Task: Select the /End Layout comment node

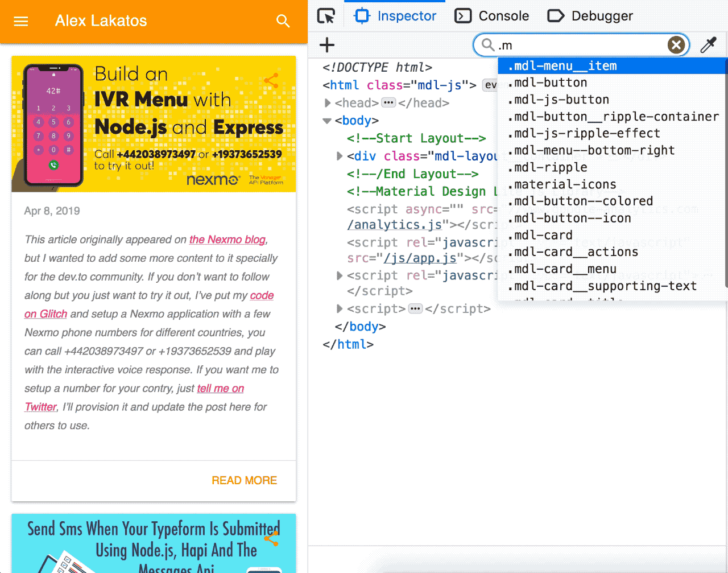Action: pyautogui.click(x=412, y=174)
